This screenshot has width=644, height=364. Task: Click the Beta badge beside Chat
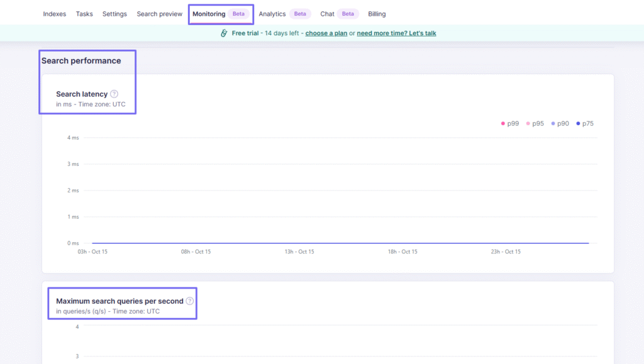[x=348, y=13]
